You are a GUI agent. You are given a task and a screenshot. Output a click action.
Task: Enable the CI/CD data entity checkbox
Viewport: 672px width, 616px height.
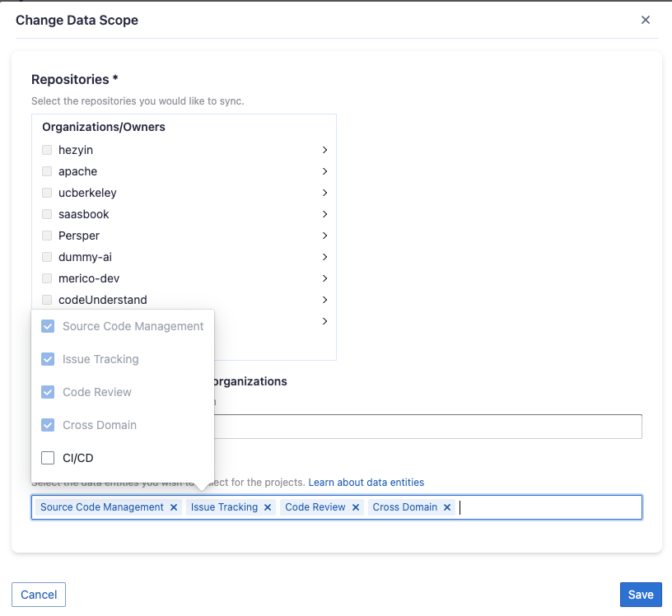click(x=48, y=458)
